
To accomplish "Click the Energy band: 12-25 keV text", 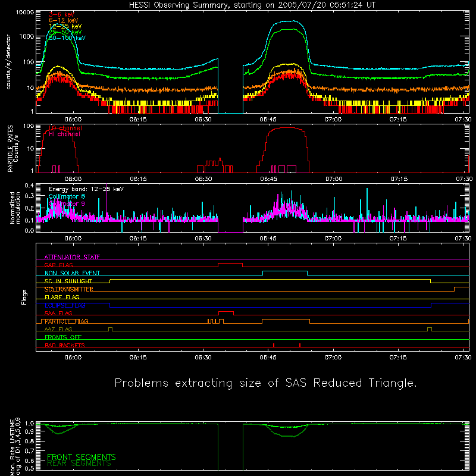I will 86,189.
